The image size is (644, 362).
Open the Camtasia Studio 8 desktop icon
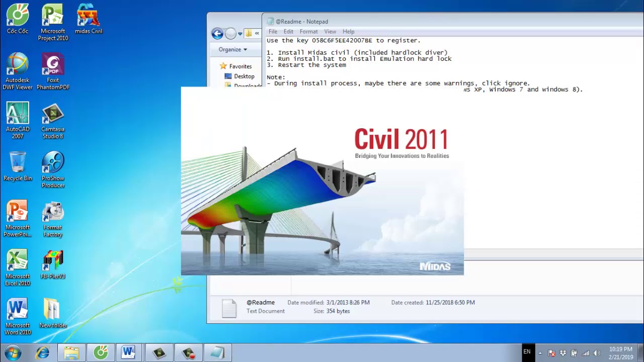pos(53,121)
